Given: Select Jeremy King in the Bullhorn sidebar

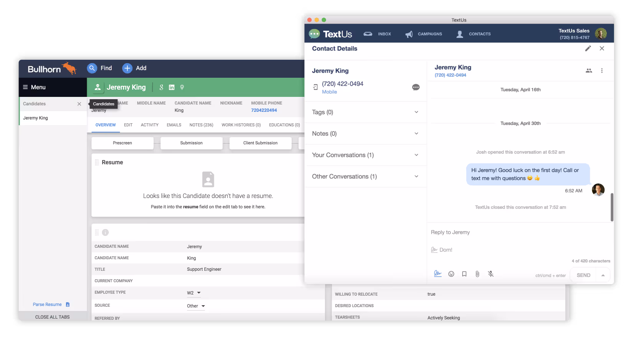Looking at the screenshot, I should pos(53,118).
